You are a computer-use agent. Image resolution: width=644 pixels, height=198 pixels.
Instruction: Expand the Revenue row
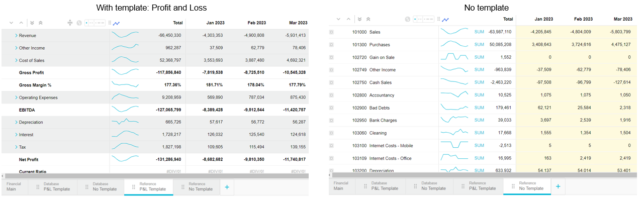click(x=16, y=36)
